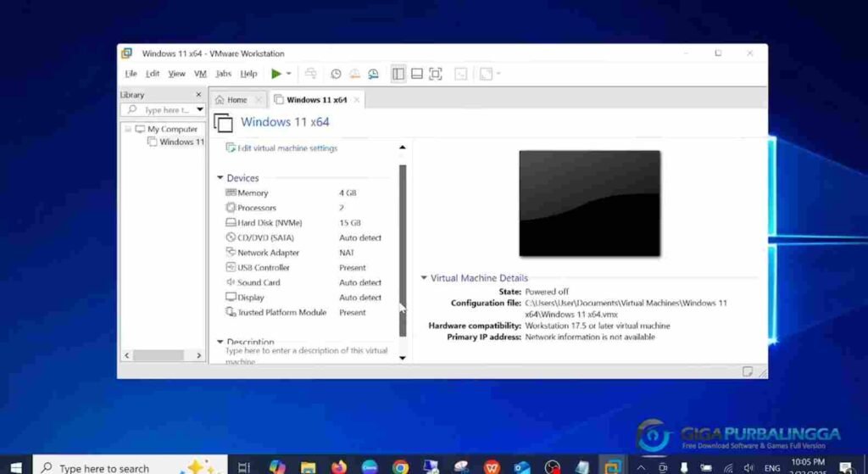Open the View menu
The height and width of the screenshot is (474, 868).
176,74
